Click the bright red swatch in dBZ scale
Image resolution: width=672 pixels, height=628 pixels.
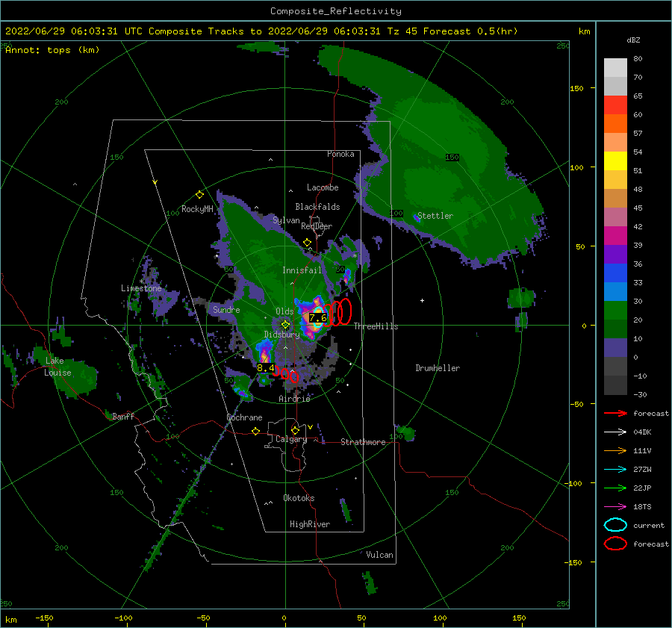pyautogui.click(x=615, y=105)
